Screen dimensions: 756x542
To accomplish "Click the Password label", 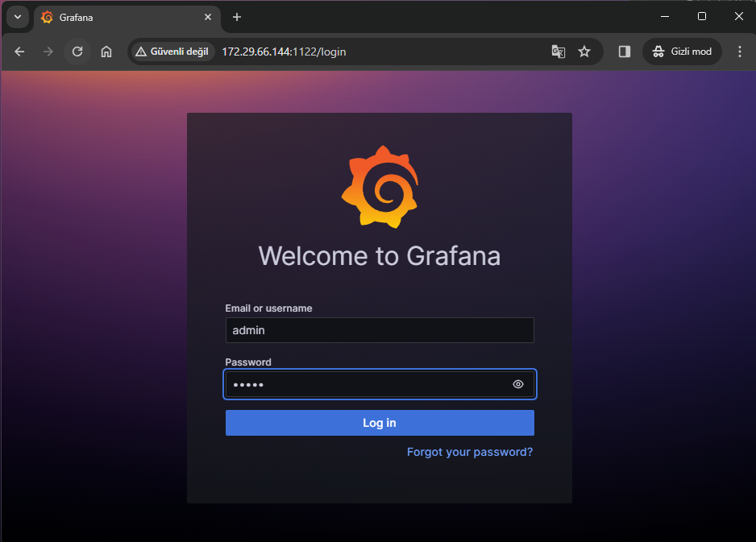I will (247, 362).
